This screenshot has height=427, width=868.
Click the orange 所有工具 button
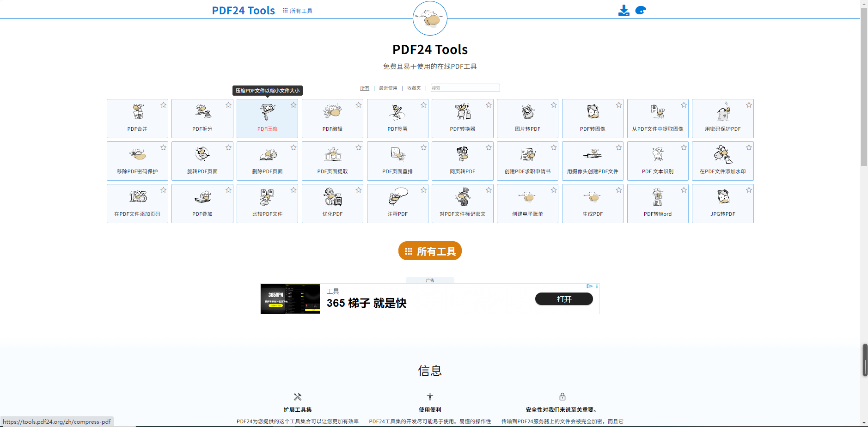tap(430, 251)
